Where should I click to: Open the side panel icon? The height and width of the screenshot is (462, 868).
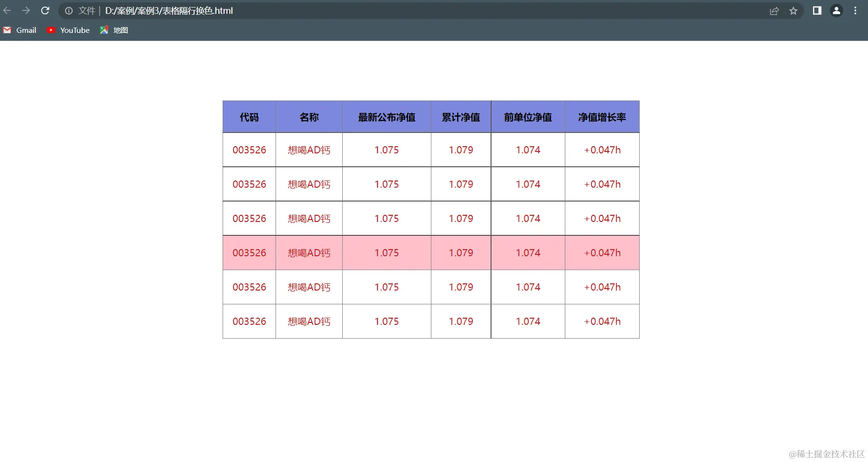click(x=817, y=10)
